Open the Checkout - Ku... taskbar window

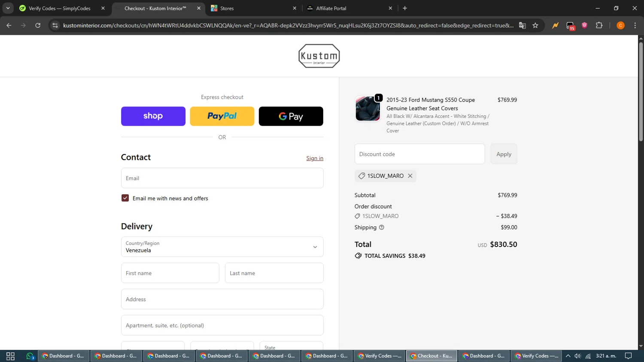click(431, 356)
